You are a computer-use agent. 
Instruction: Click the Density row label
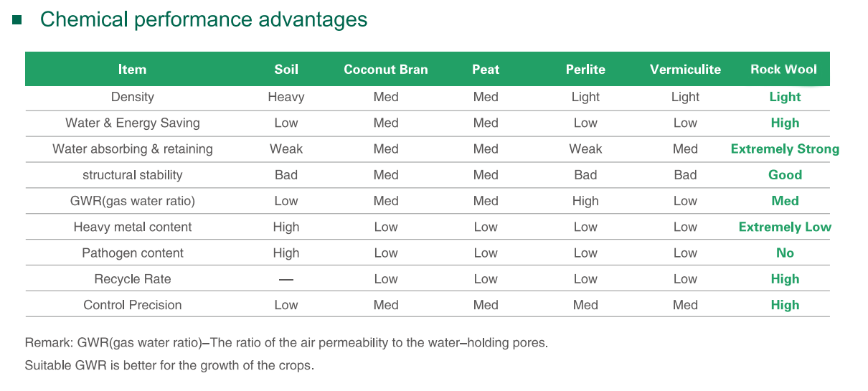[133, 97]
